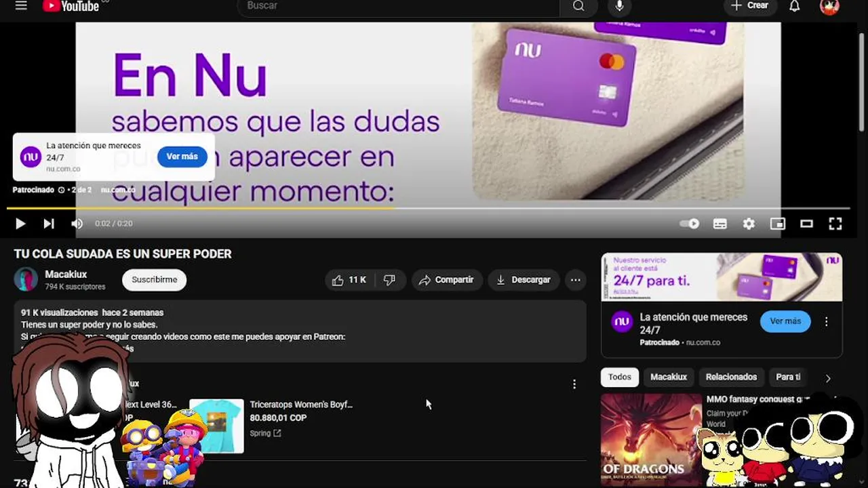This screenshot has height=488, width=868.
Task: Enter fullscreen mode
Action: (x=835, y=224)
